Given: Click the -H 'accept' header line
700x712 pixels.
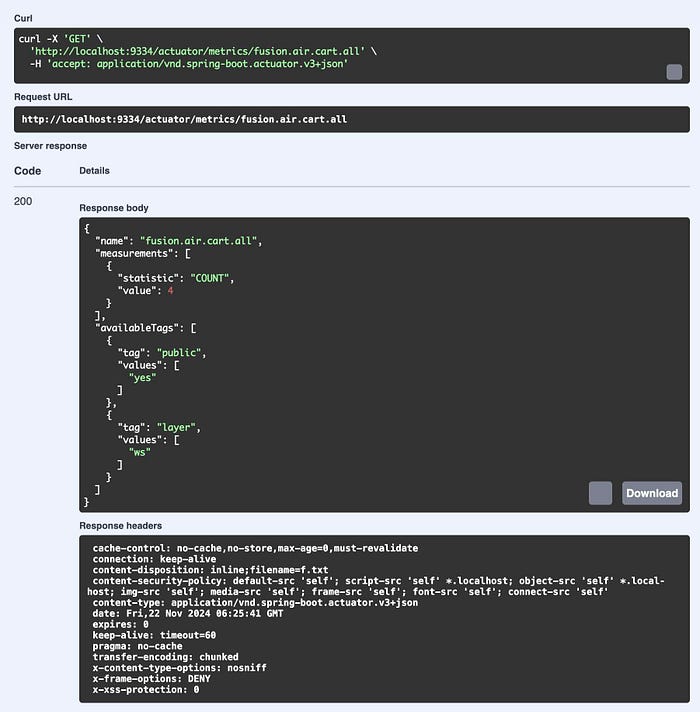Looking at the screenshot, I should coord(189,64).
